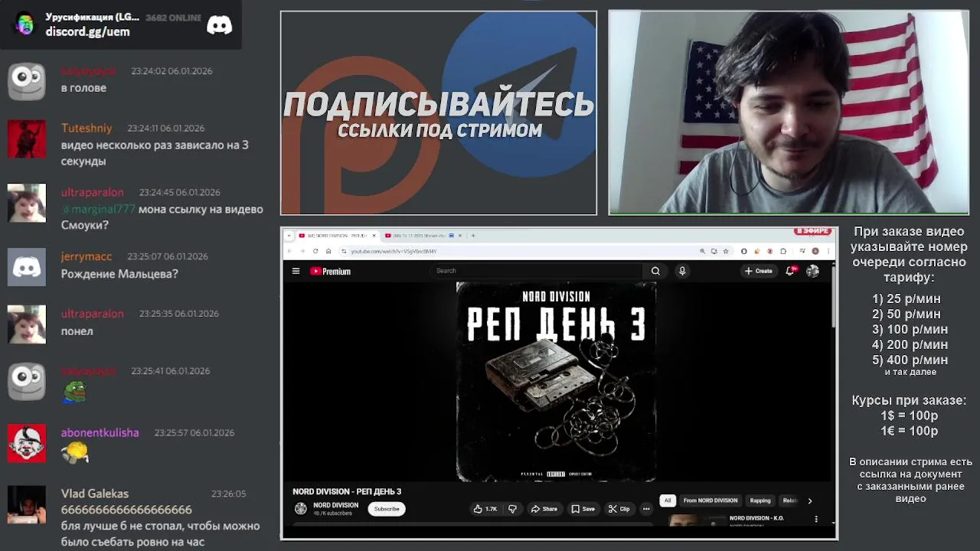Show more filter chips with right chevron
This screenshot has height=551, width=980.
click(810, 501)
